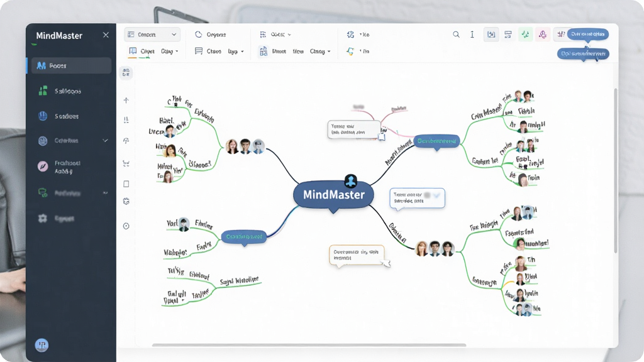Click the icon just before the blue tooltip bubble
This screenshot has height=362, width=644.
click(560, 35)
